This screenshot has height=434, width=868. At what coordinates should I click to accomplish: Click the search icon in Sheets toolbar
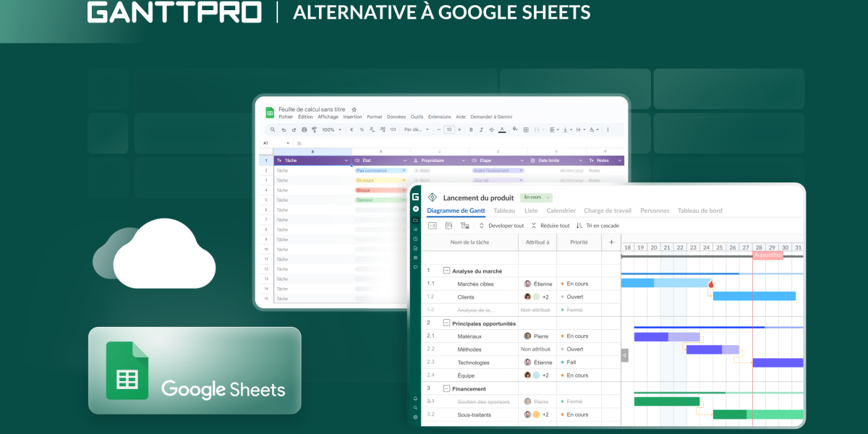[273, 129]
